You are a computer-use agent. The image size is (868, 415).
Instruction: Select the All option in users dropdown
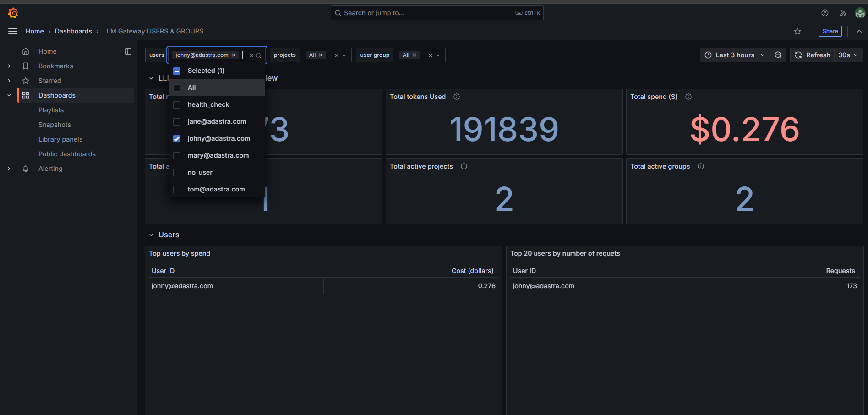[191, 87]
